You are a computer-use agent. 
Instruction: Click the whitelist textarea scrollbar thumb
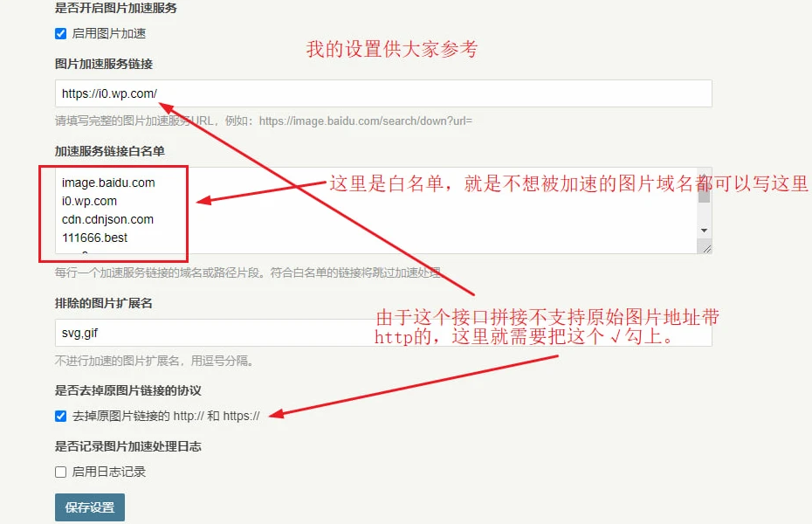[x=704, y=192]
